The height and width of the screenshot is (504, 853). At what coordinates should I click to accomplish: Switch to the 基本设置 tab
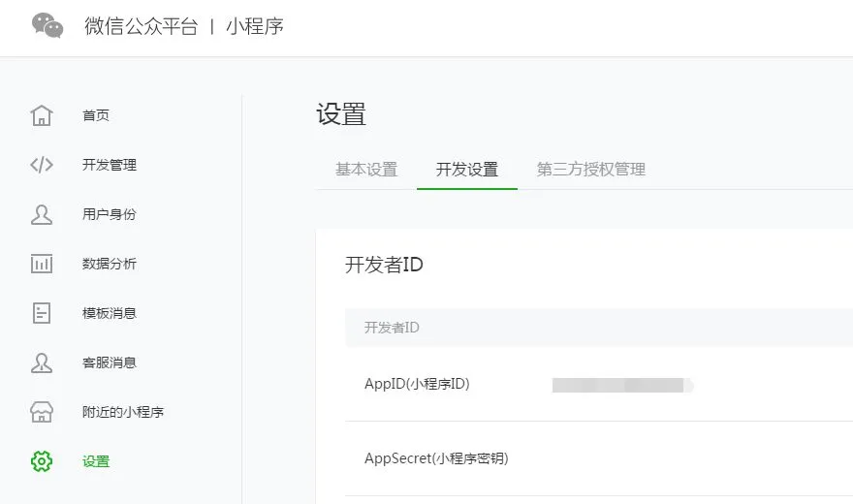point(366,170)
